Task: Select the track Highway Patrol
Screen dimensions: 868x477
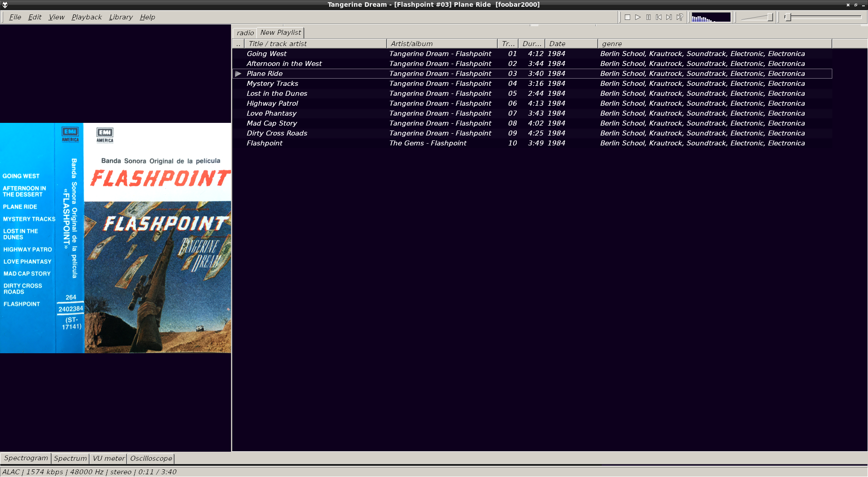Action: point(532,103)
